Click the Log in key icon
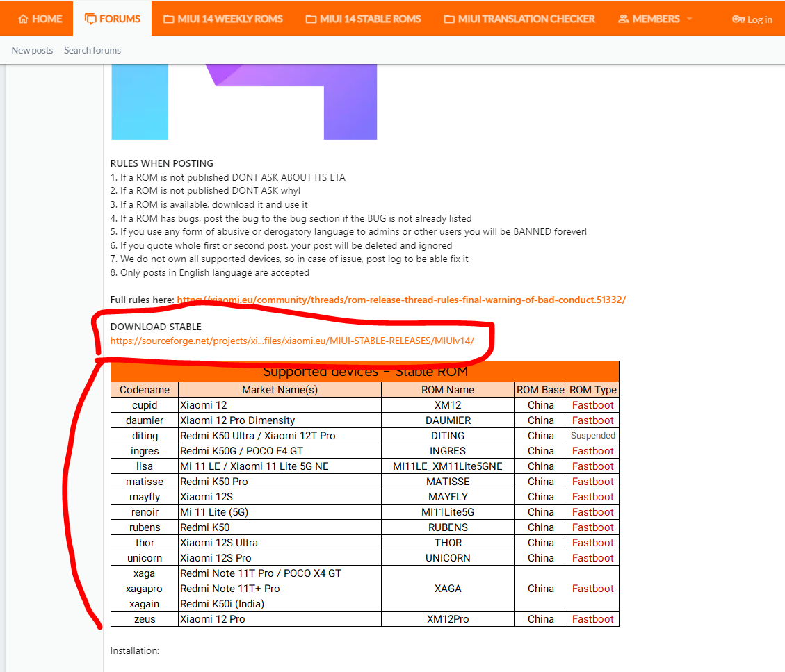785x672 pixels. 738,19
